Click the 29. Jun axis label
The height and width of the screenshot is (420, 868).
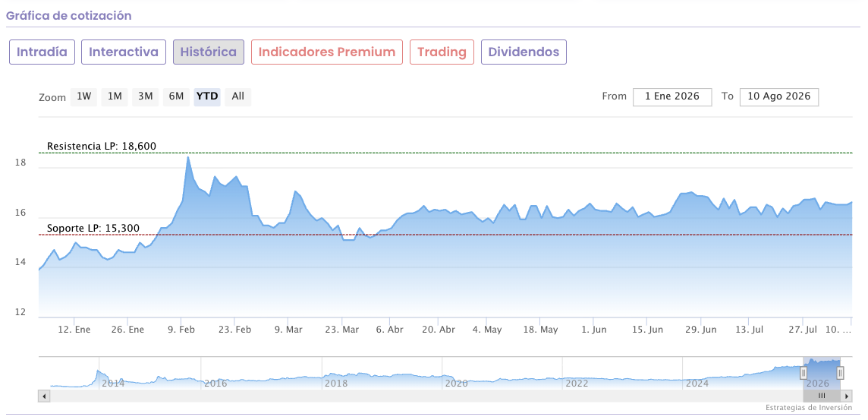point(701,330)
